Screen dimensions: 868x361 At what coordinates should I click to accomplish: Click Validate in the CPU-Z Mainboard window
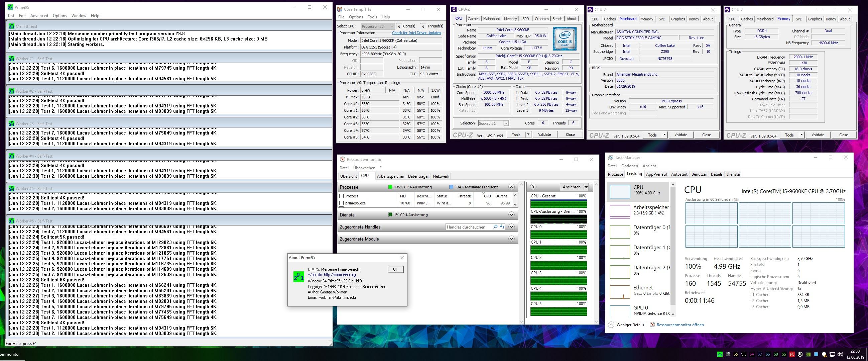tap(680, 135)
